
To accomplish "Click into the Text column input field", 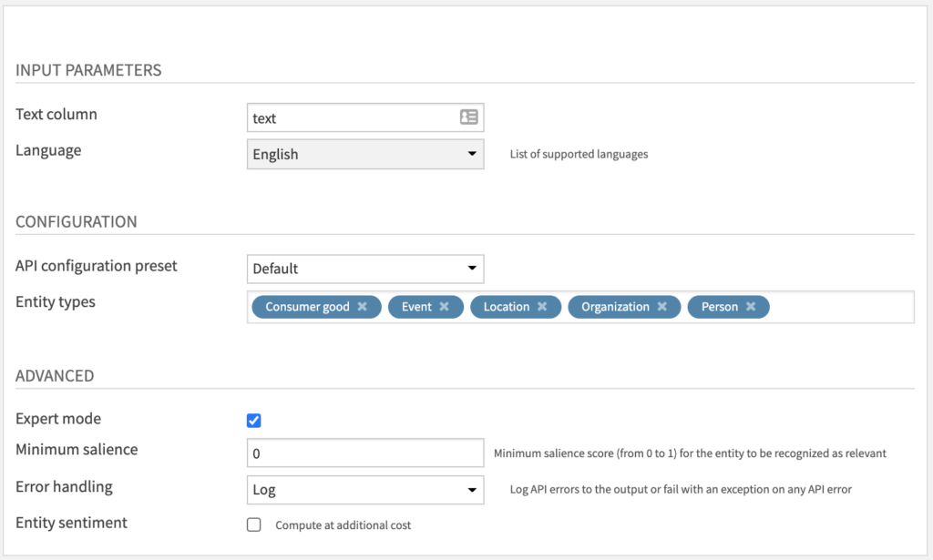I will pyautogui.click(x=351, y=117).
